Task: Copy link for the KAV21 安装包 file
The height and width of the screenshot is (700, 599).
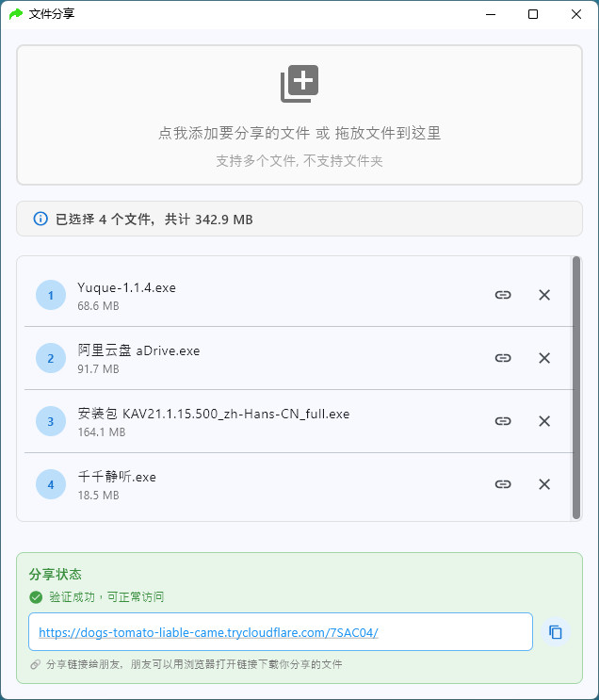Action: (503, 421)
